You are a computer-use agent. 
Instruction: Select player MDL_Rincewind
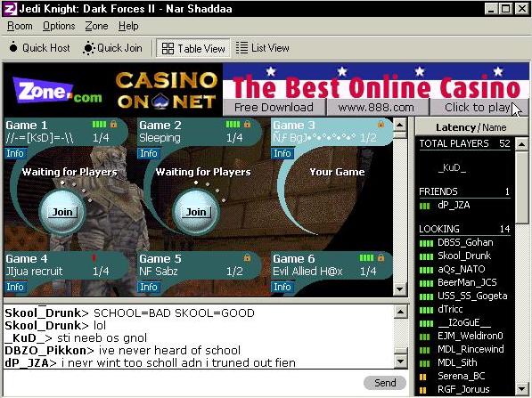click(x=471, y=349)
